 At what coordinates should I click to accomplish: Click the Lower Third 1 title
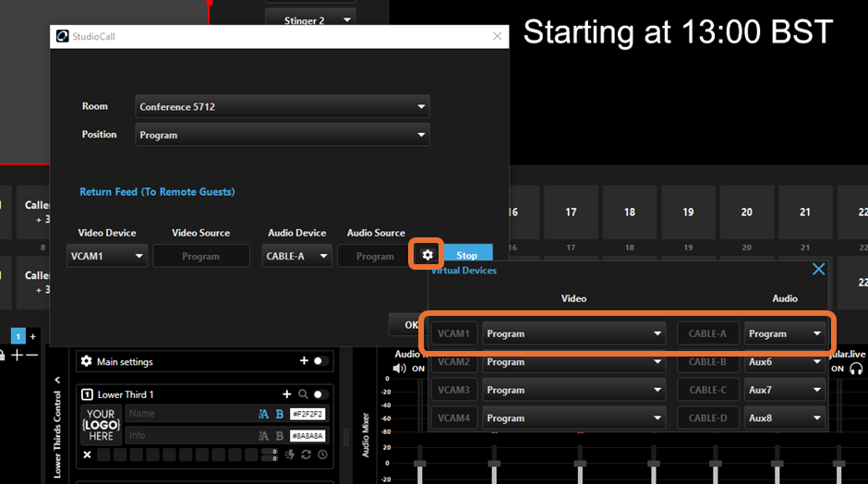[126, 394]
